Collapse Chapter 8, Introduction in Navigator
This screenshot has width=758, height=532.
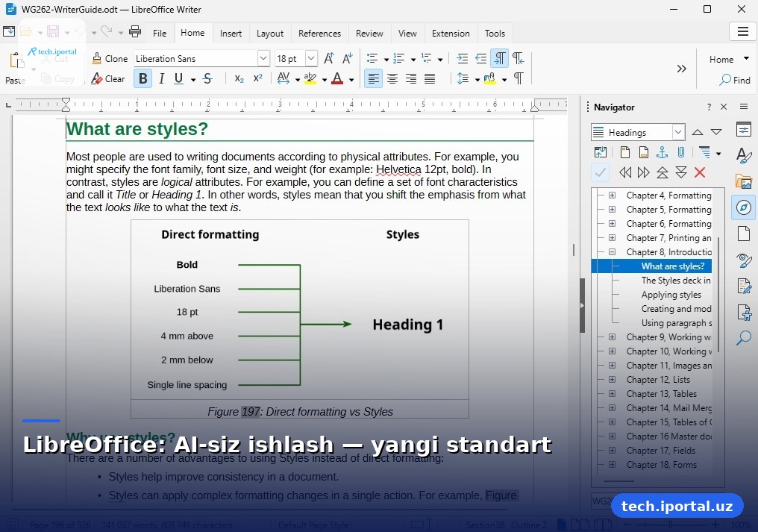point(612,251)
